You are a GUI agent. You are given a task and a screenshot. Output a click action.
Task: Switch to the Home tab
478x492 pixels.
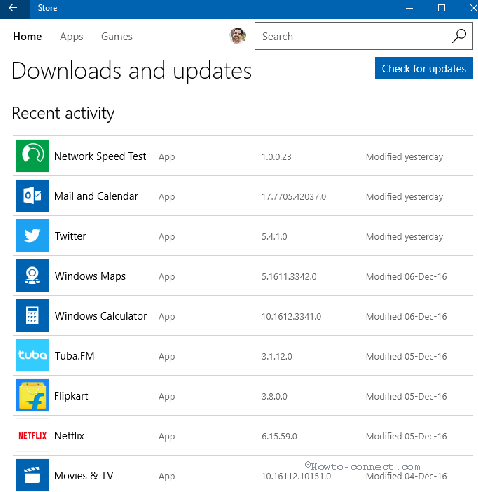pyautogui.click(x=28, y=36)
